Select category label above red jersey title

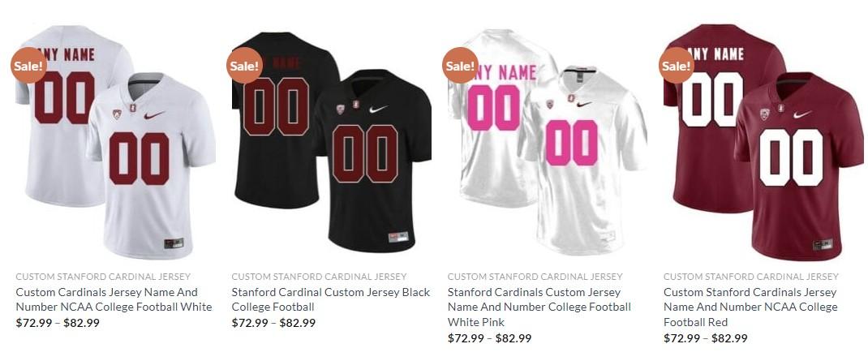[750, 277]
